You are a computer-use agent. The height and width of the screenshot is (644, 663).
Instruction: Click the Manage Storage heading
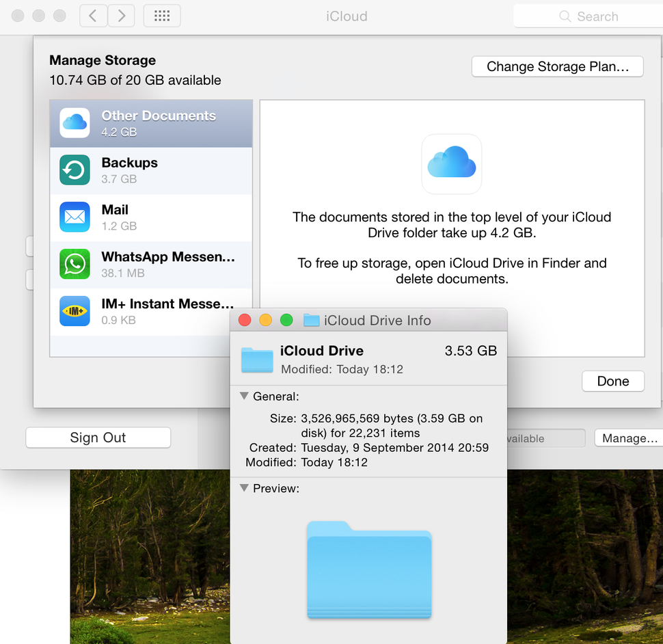click(103, 60)
